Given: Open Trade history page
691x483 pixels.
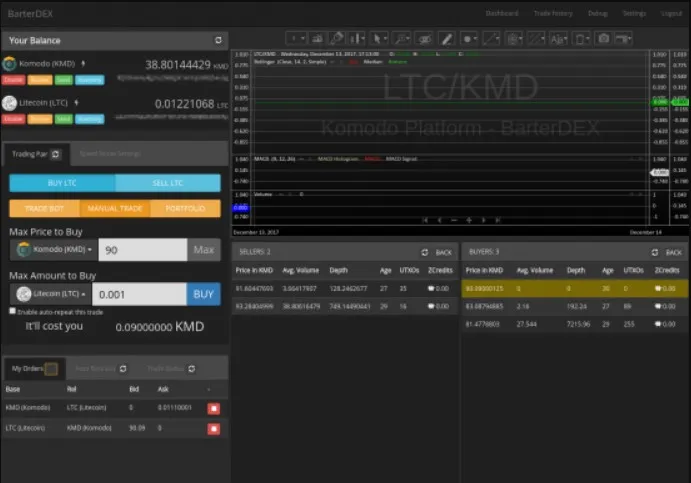Looking at the screenshot, I should pos(553,13).
